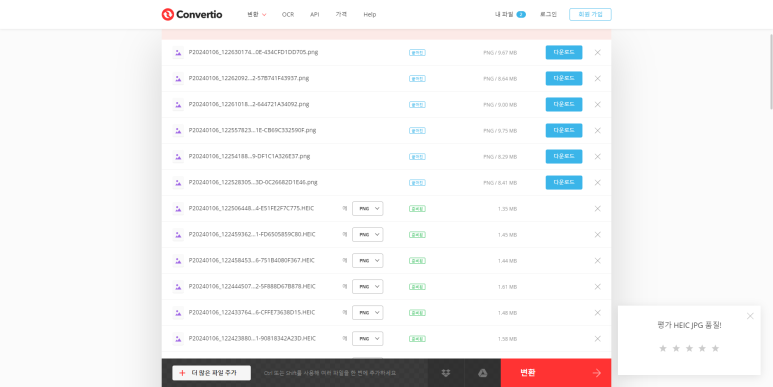
Task: Rate quality one star
Action: (663, 348)
